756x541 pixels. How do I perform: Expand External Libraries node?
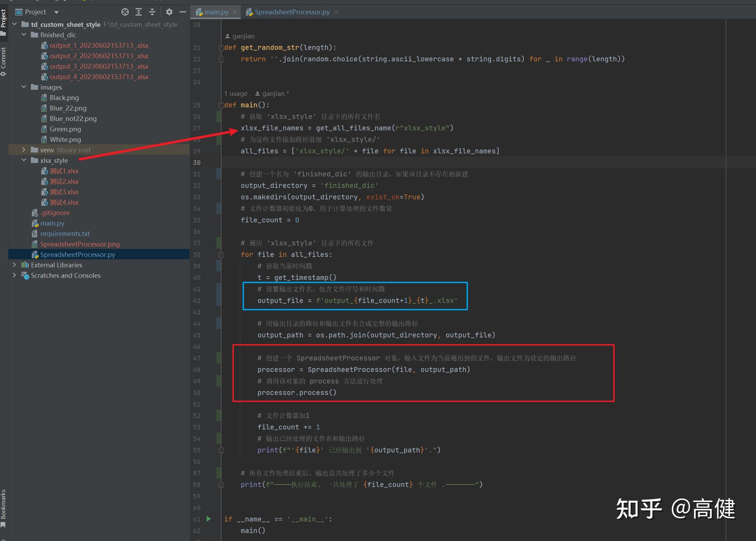[14, 265]
